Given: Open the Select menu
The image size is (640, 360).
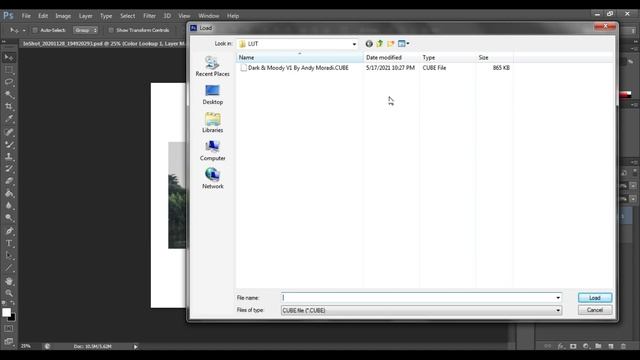Looking at the screenshot, I should pyautogui.click(x=127, y=16).
